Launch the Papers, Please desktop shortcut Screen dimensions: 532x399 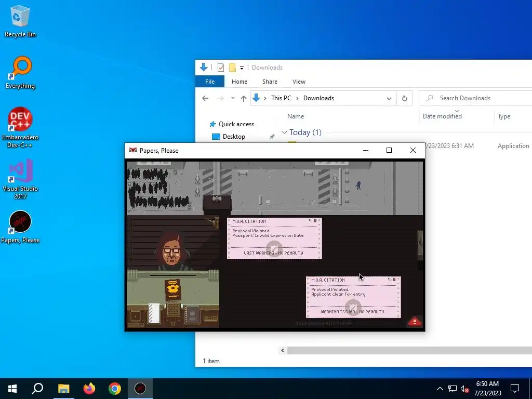coord(20,228)
